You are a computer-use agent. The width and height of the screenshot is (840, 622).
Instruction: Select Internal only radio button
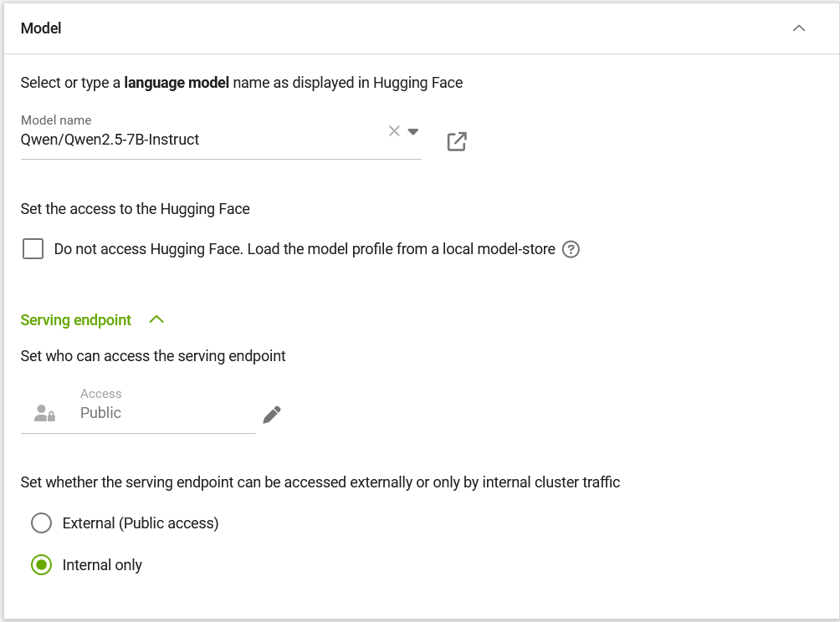click(41, 564)
